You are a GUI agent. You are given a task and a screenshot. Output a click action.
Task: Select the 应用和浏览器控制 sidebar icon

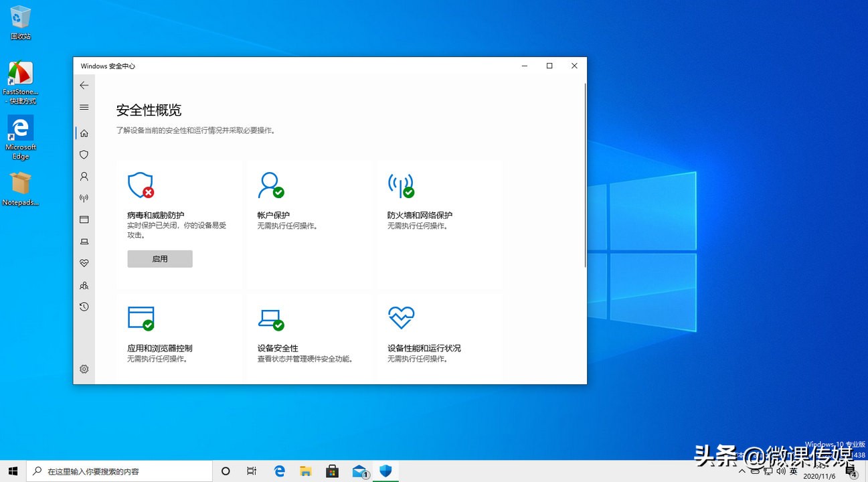click(84, 219)
